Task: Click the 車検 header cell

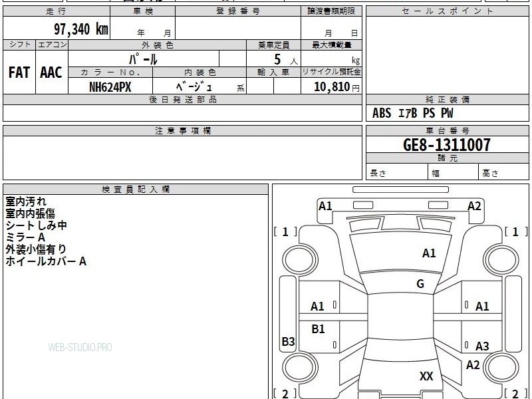Action: pos(142,11)
